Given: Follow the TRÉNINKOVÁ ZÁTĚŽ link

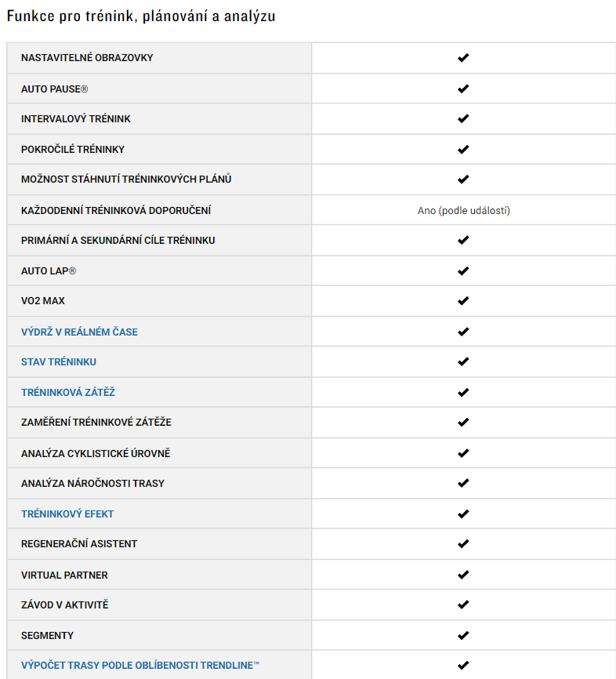Looking at the screenshot, I should point(68,392).
